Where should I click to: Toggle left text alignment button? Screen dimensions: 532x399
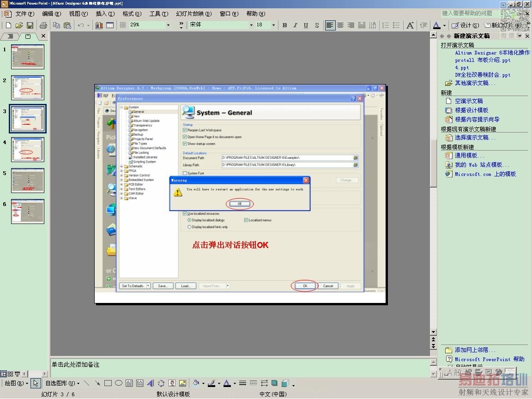(x=329, y=25)
